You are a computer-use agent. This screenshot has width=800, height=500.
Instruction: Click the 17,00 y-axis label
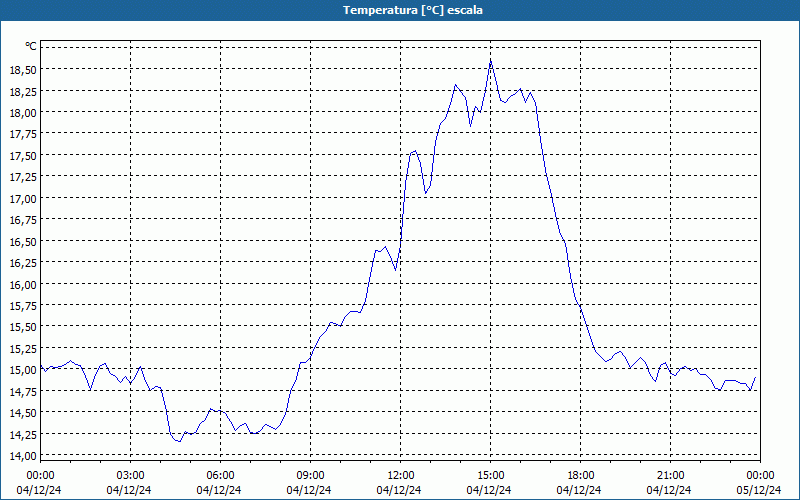[x=23, y=198]
